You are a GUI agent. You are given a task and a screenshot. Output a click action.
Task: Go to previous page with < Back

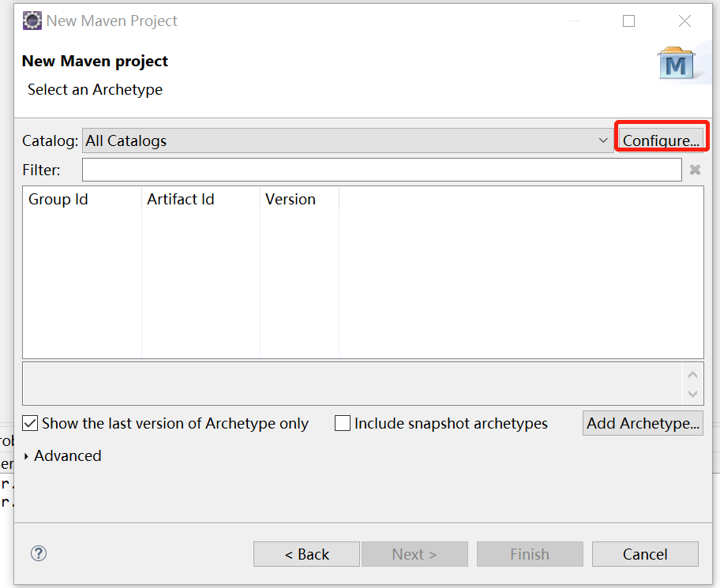pos(307,554)
